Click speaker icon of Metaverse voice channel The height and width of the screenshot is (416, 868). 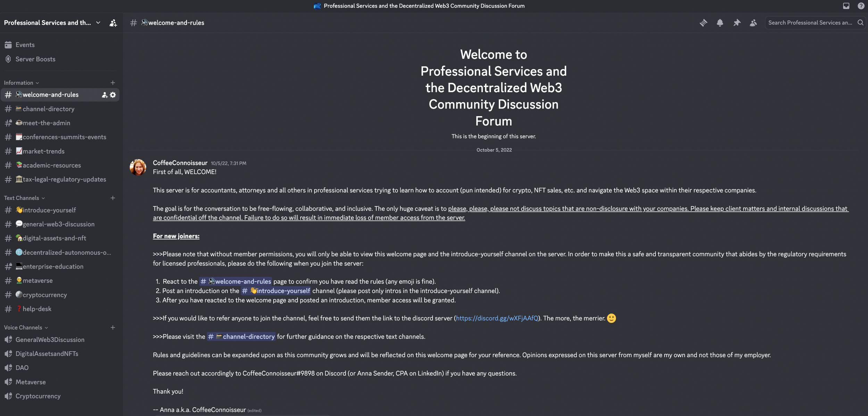coord(8,382)
